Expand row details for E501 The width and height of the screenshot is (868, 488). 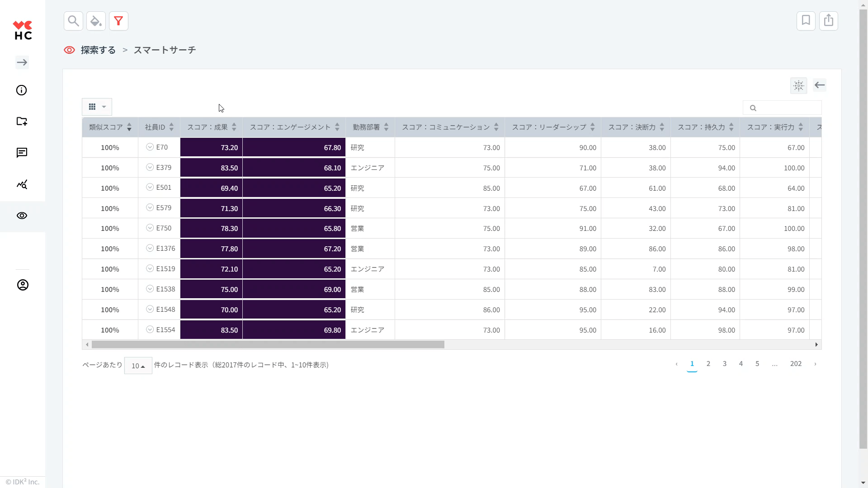pyautogui.click(x=150, y=188)
